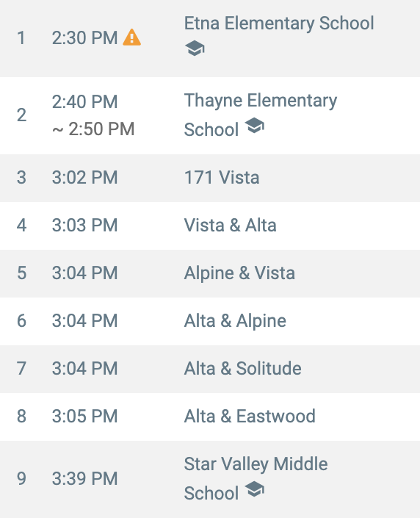This screenshot has width=420, height=526.
Task: Click stop number 5 in the list
Action: (22, 273)
